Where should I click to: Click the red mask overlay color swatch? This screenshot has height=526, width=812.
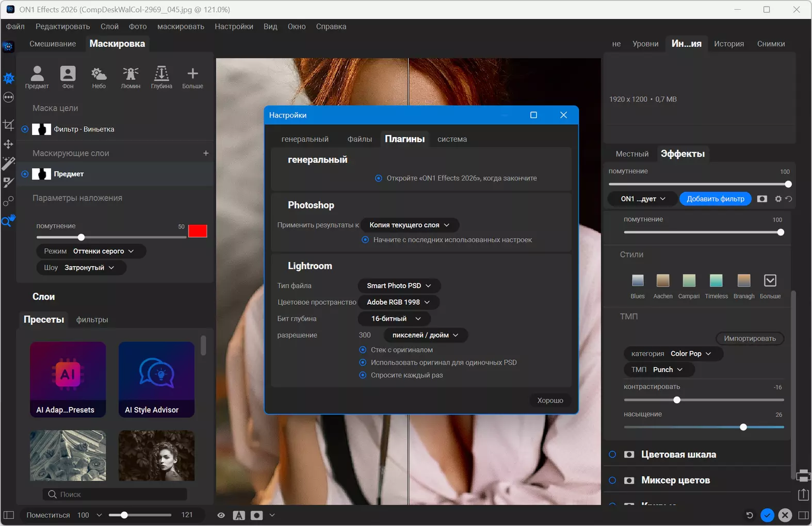pyautogui.click(x=198, y=231)
